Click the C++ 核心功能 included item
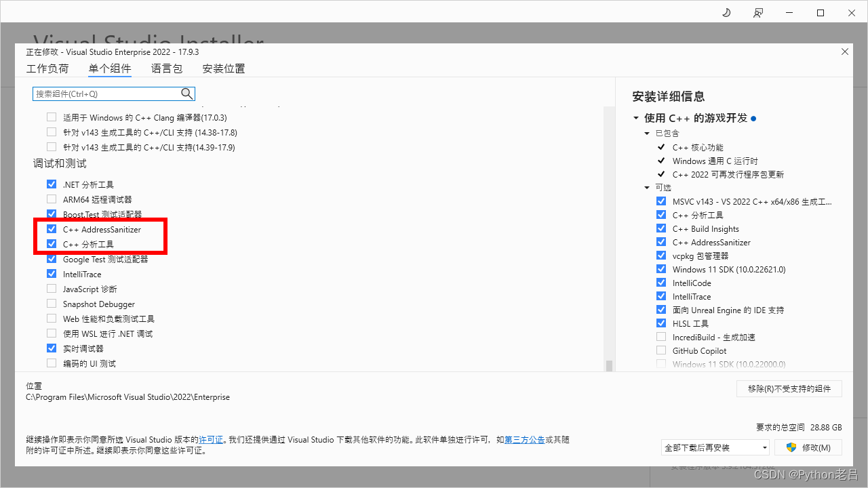Image resolution: width=868 pixels, height=488 pixels. pyautogui.click(x=698, y=147)
